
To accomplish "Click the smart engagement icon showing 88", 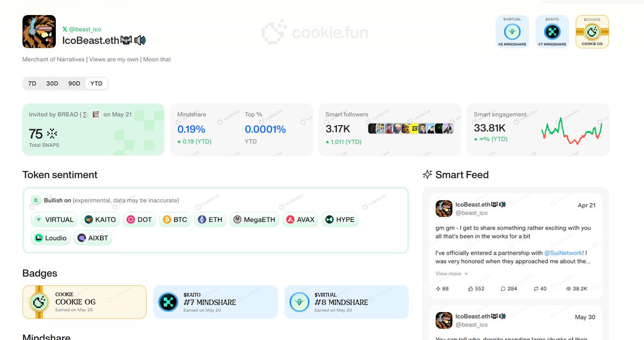I will [x=438, y=288].
